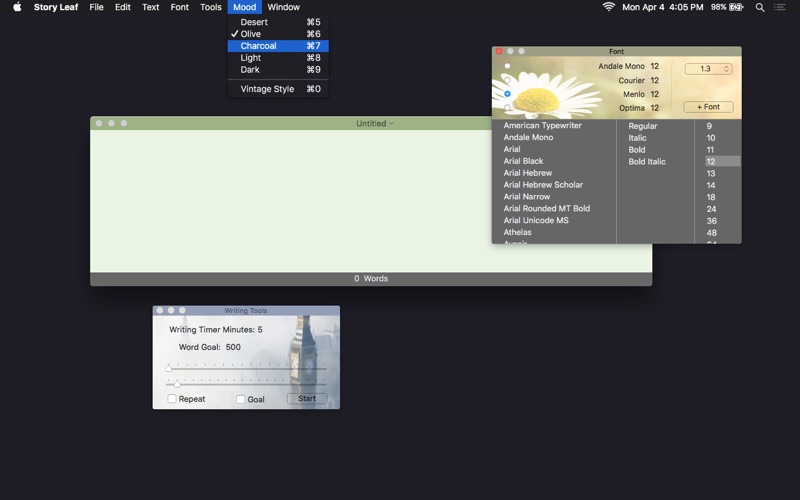Select Bold typeface

coord(637,149)
